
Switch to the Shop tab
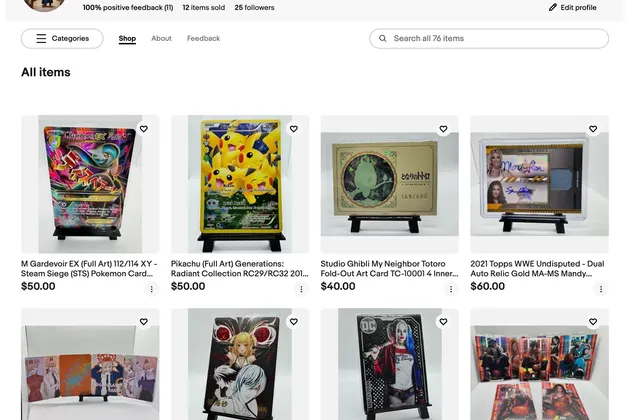(127, 38)
